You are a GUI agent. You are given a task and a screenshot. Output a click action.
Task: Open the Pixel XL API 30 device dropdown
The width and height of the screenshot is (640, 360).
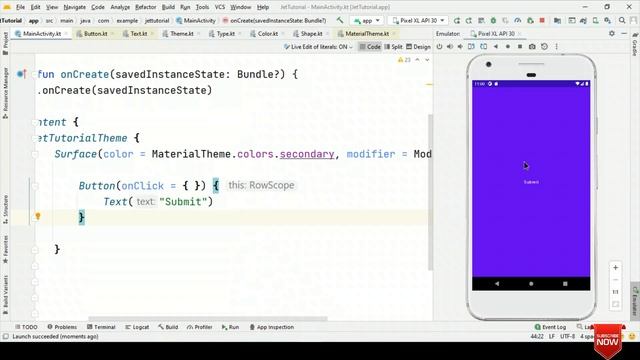click(x=418, y=20)
